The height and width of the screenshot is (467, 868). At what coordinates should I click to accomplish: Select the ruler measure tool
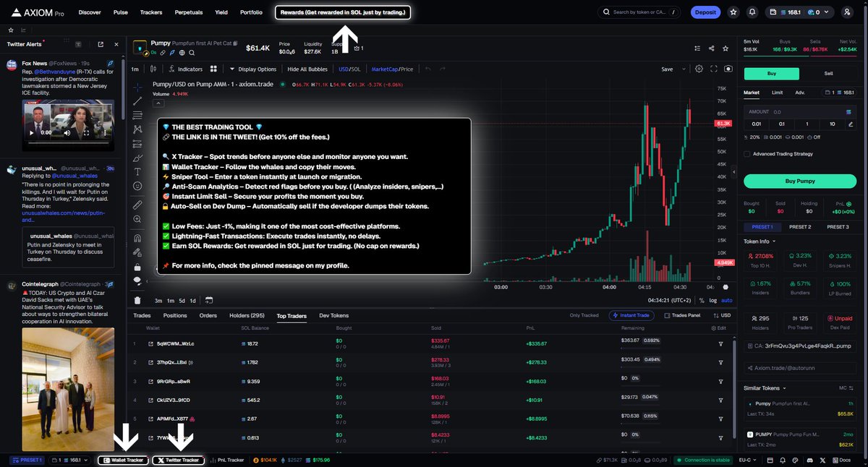pos(137,205)
